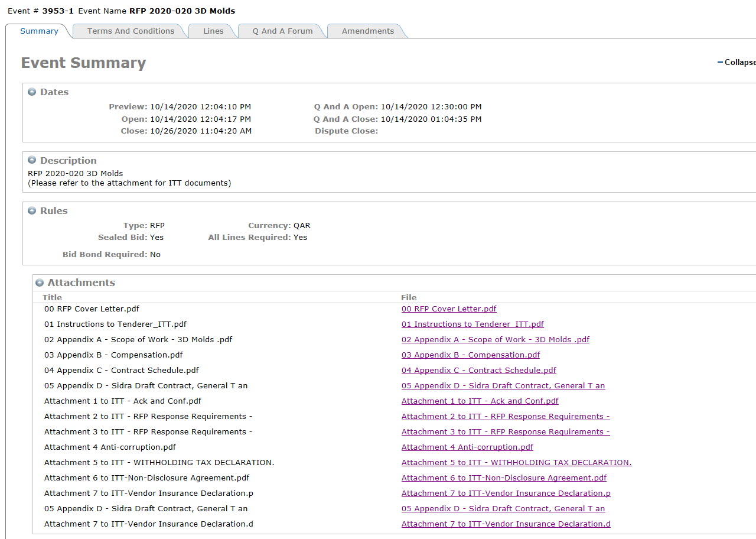Download 00 RFP Cover Letter.pdf file link
756x539 pixels.
449,309
